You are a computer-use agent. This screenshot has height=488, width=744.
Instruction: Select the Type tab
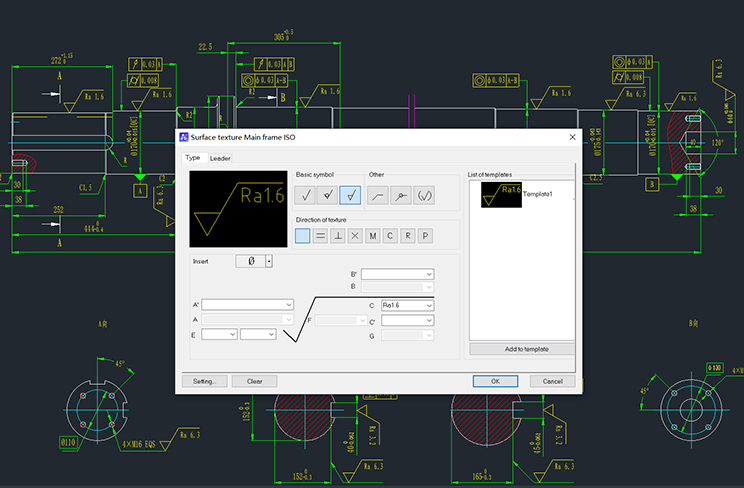click(192, 158)
